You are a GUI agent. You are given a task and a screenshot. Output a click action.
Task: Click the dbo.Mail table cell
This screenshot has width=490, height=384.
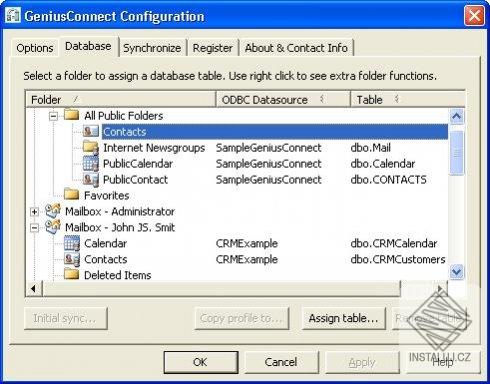tap(371, 147)
